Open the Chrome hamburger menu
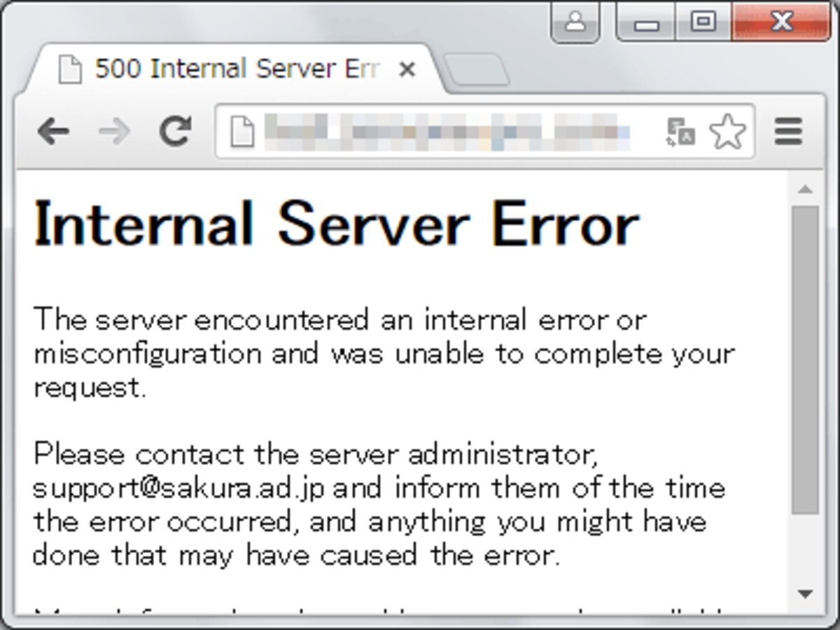 (789, 132)
